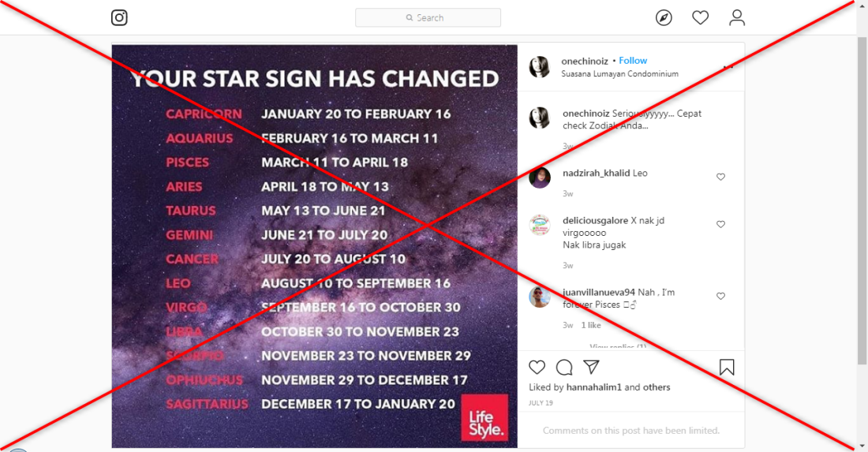Image resolution: width=868 pixels, height=452 pixels.
Task: Open the Instagram home logo
Action: pos(119,17)
